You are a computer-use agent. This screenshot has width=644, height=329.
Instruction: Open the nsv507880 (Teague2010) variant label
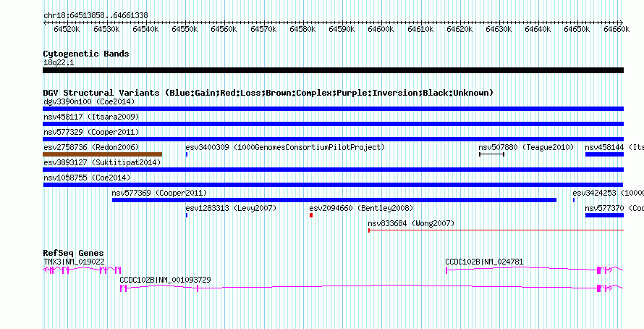point(526,147)
